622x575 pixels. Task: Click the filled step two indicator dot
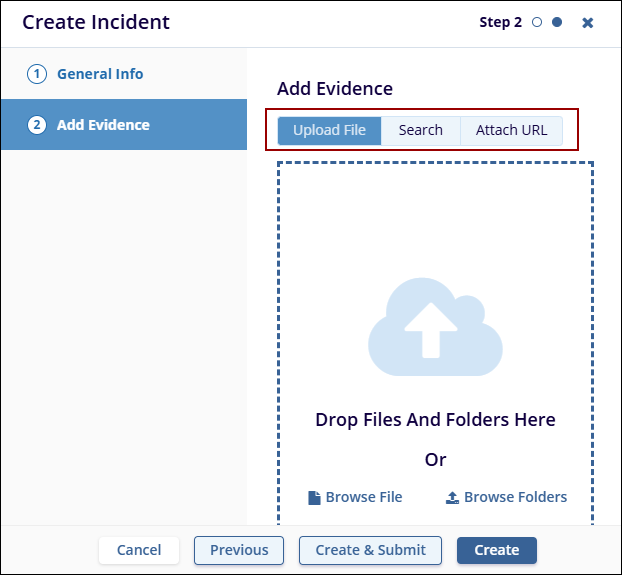coord(557,23)
